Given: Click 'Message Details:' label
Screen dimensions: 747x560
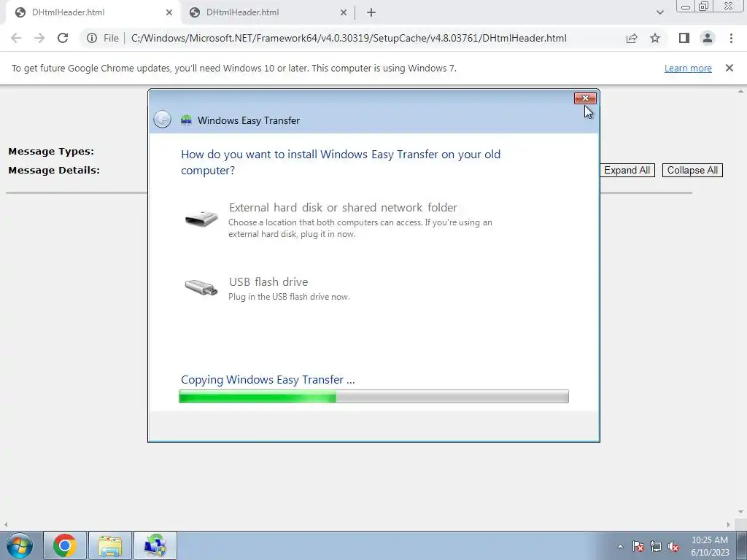Looking at the screenshot, I should tap(54, 170).
